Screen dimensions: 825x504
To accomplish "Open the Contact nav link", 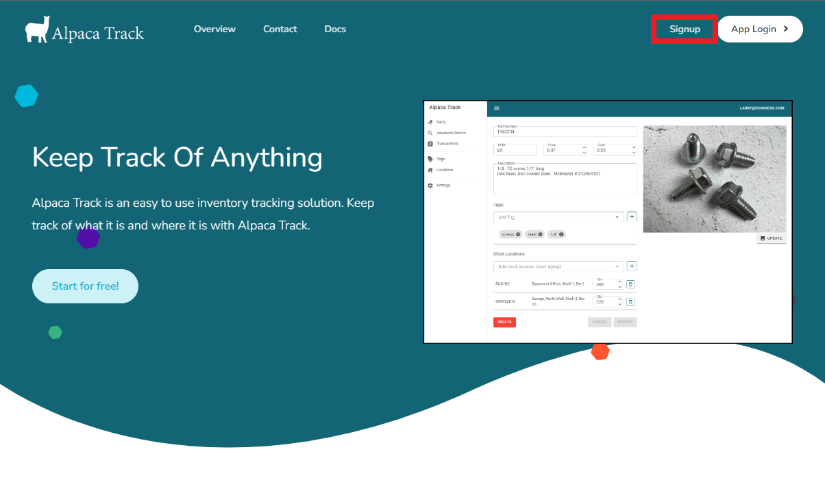I will 280,29.
